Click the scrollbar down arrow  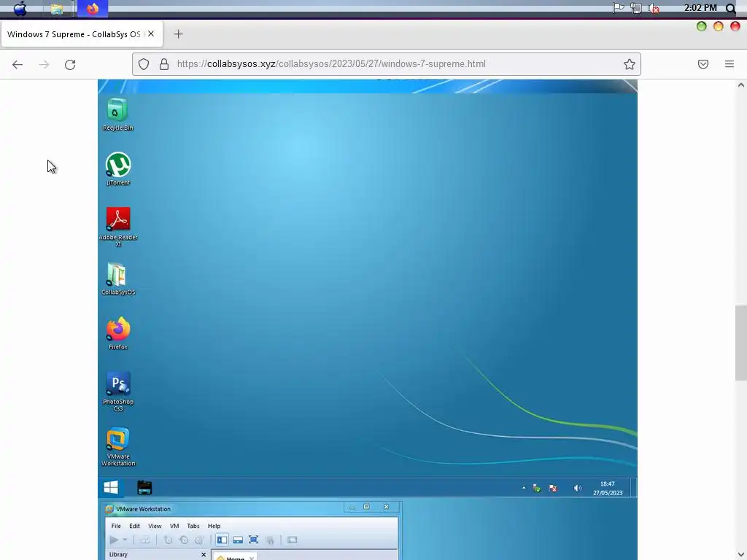[x=741, y=555]
